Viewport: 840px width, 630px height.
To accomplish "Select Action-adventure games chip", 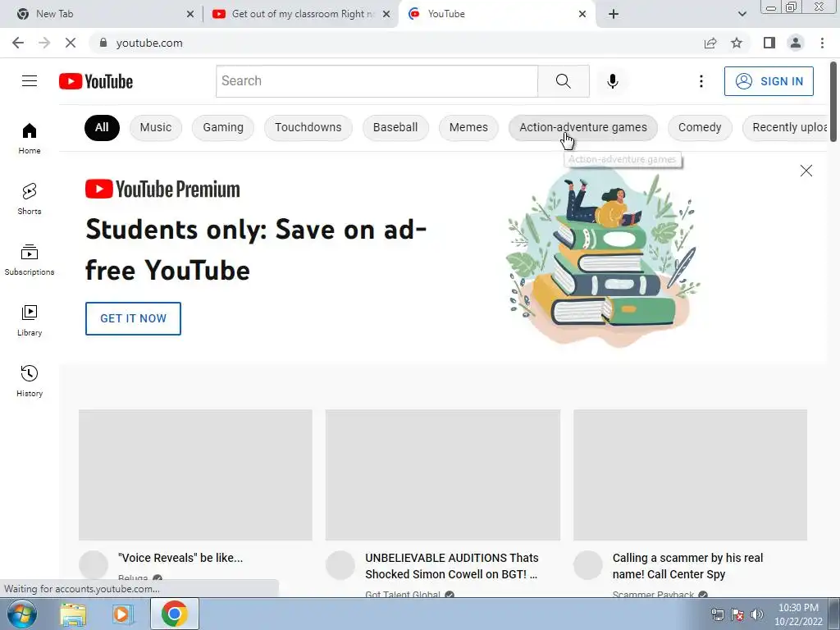I will pos(583,127).
